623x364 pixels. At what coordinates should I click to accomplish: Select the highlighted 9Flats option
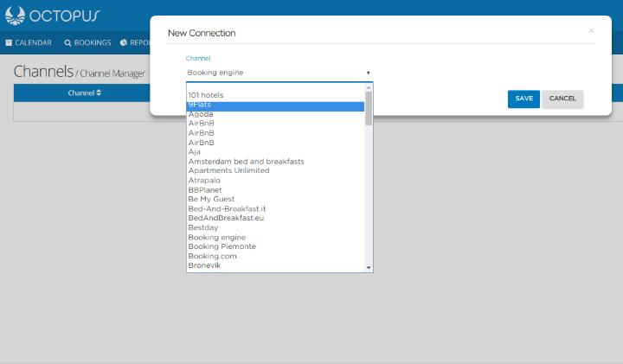pyautogui.click(x=275, y=105)
